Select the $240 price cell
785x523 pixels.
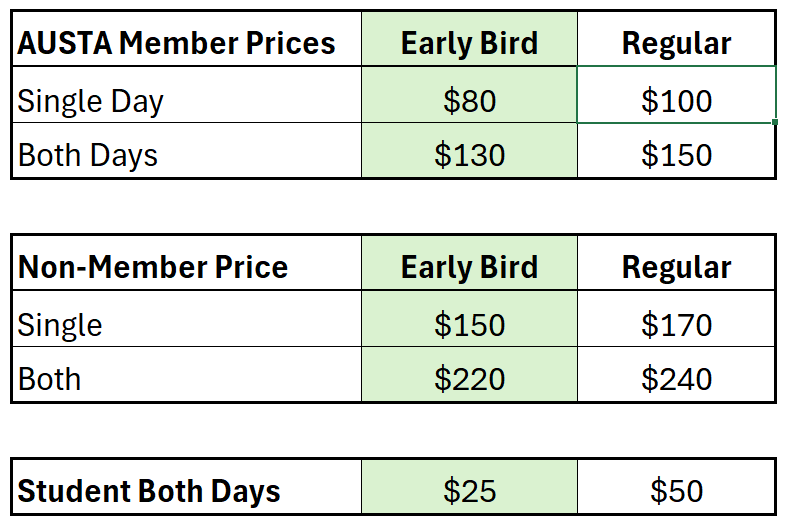tap(676, 378)
